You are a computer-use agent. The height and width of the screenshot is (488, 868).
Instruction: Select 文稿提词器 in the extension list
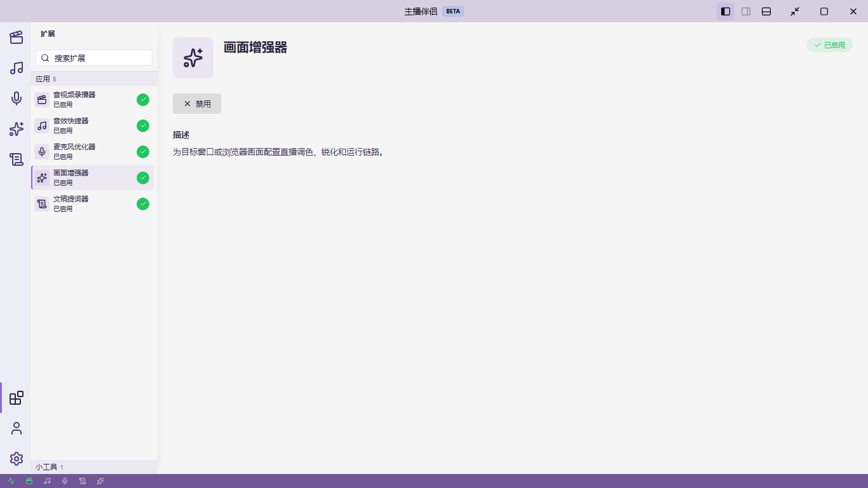(x=92, y=204)
